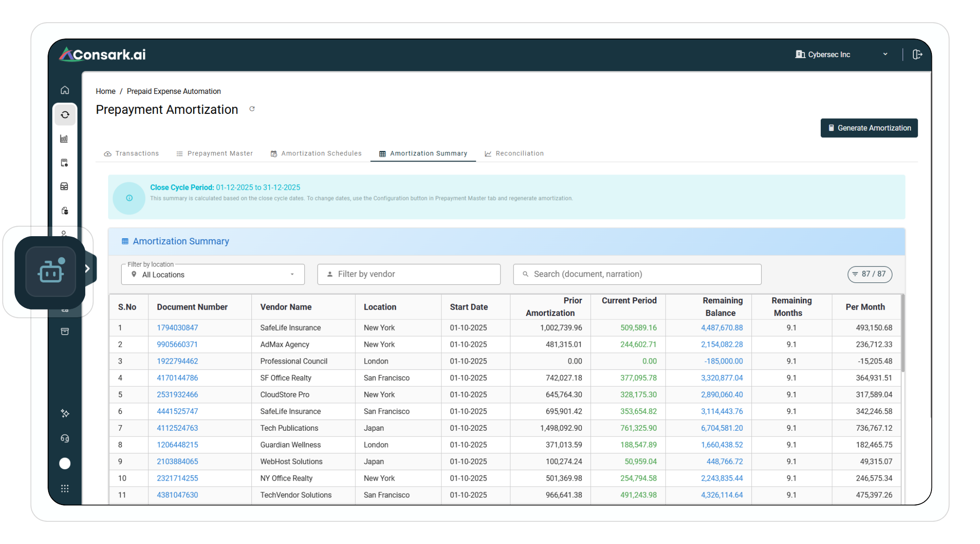Click the Search document, narration field
Screen dimensions: 980x544
(637, 274)
